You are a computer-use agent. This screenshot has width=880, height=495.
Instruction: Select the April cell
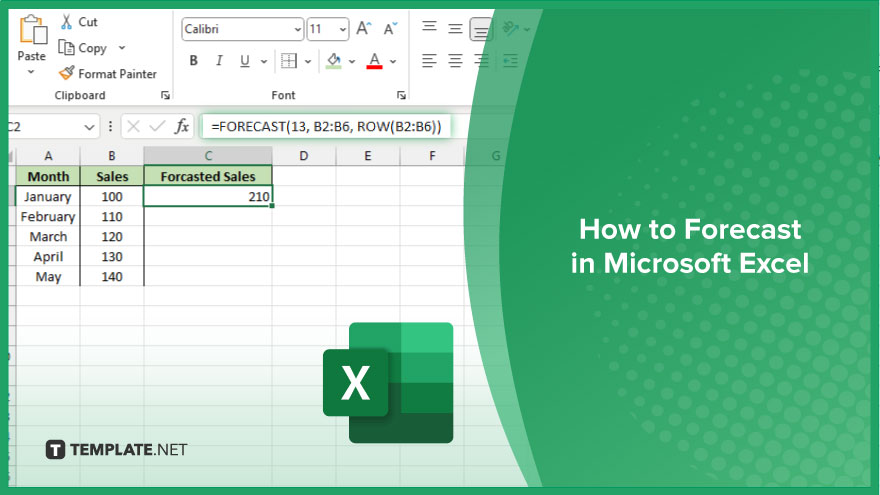(48, 256)
